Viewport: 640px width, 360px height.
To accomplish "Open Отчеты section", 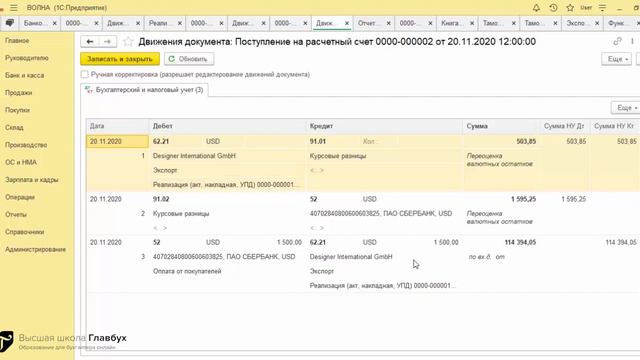I will (16, 214).
